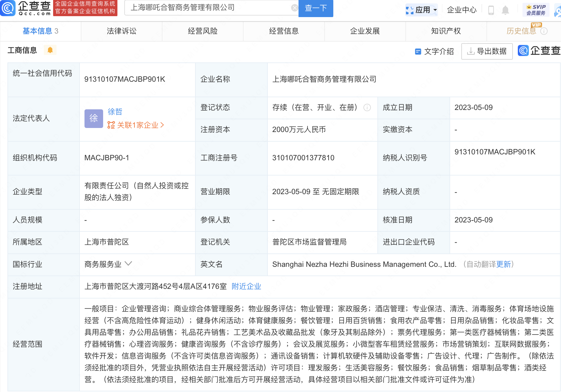The height and width of the screenshot is (392, 561).
Task: Click the English name Shanghai Nezha Hezhi text
Action: pos(364,264)
